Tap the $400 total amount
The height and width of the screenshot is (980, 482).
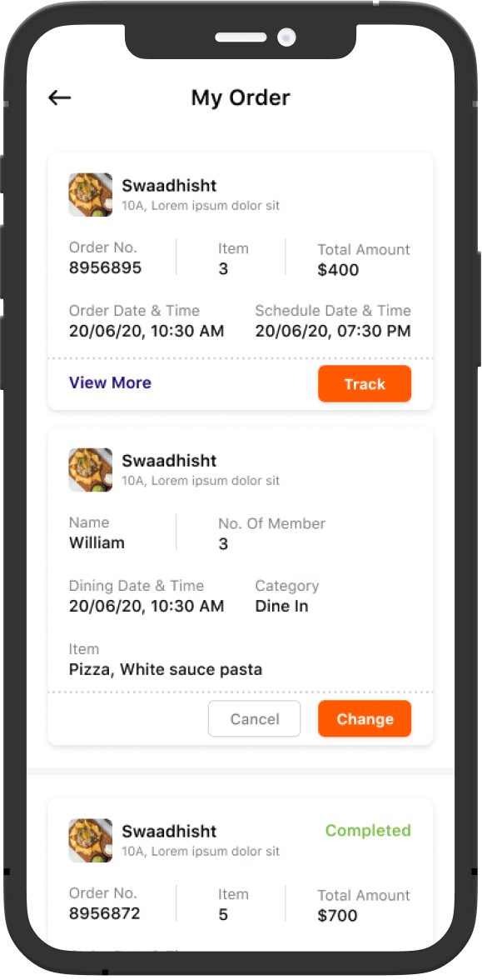(338, 270)
